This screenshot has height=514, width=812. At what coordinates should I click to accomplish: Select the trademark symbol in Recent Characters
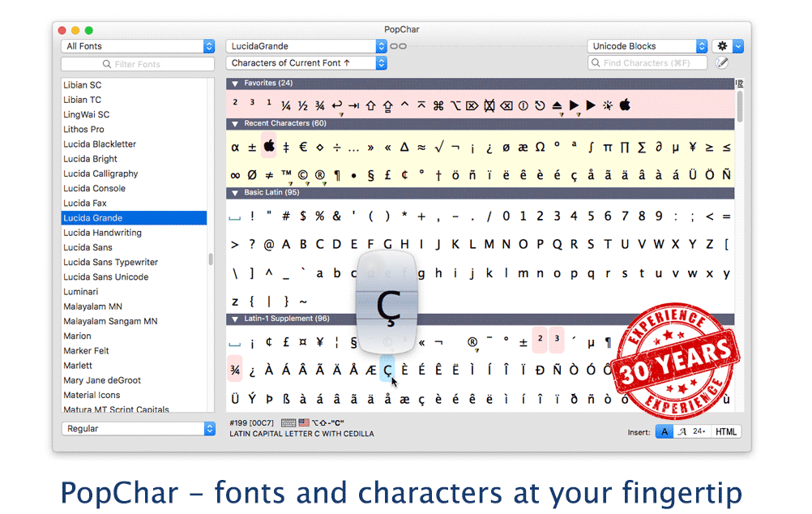286,174
